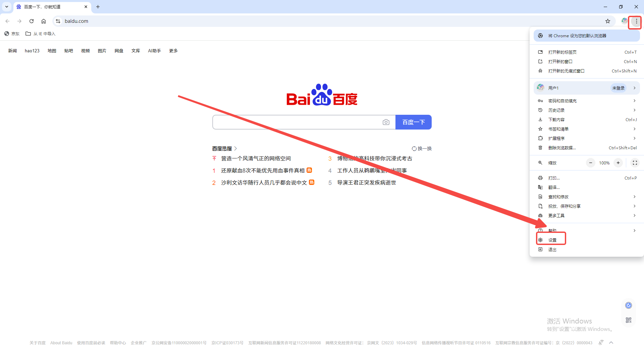Image resolution: width=644 pixels, height=349 pixels.
Task: Reload the Baidu page
Action: (x=32, y=21)
